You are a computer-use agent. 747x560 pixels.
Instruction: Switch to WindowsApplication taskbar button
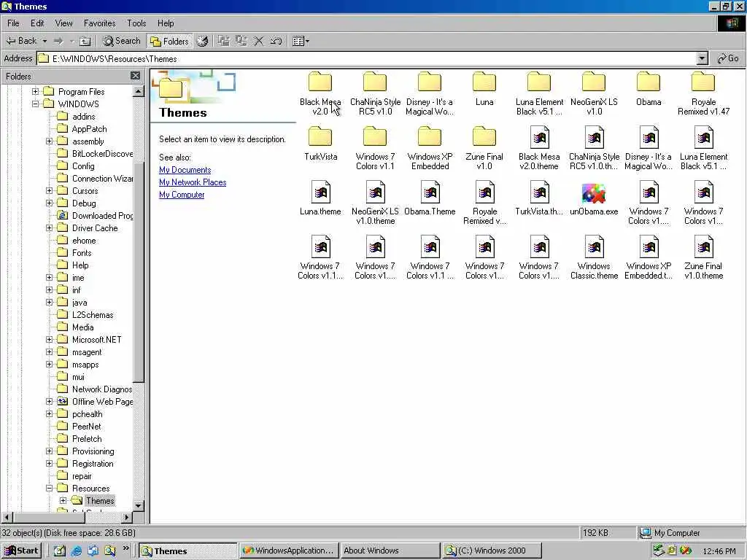(x=289, y=551)
